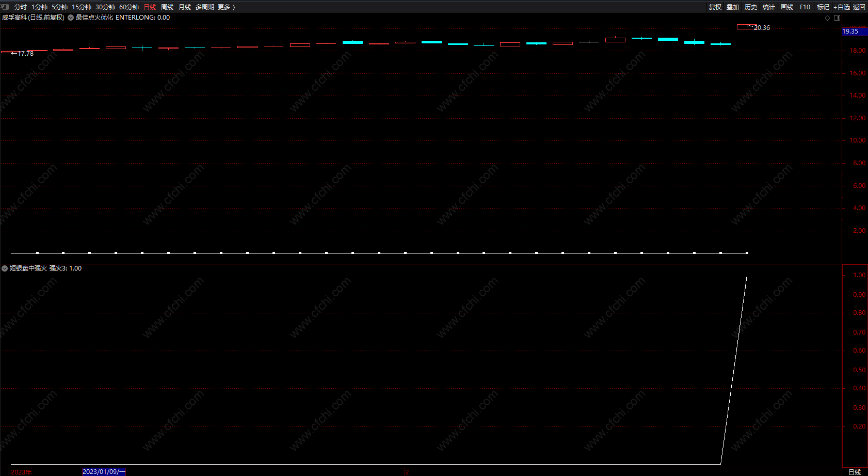This screenshot has height=476, width=868.
Task: Click the 强火3: 1.00 indicator value
Action: [x=66, y=268]
